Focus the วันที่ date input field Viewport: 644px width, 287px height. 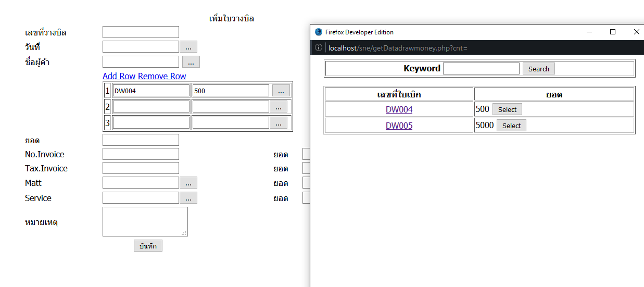click(141, 47)
